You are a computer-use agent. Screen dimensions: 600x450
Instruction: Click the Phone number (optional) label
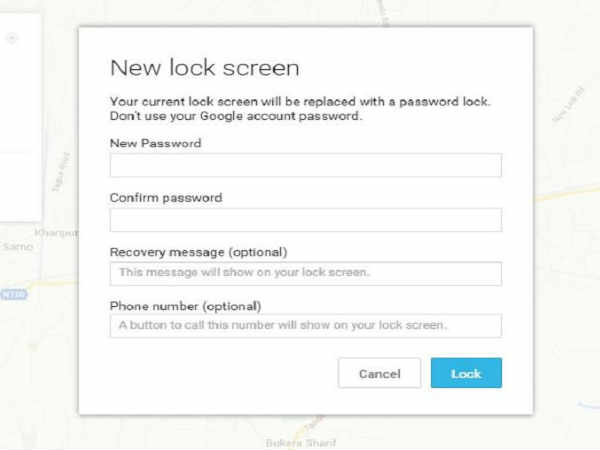(186, 306)
